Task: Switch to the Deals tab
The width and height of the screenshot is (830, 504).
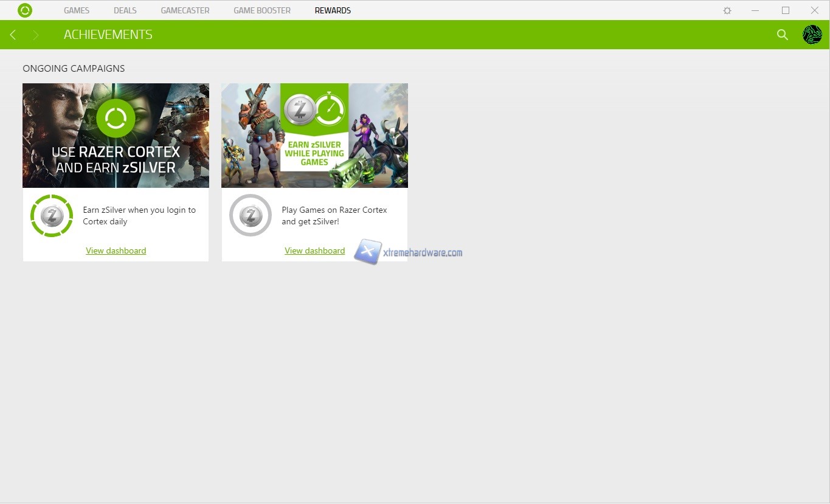Action: 125,10
